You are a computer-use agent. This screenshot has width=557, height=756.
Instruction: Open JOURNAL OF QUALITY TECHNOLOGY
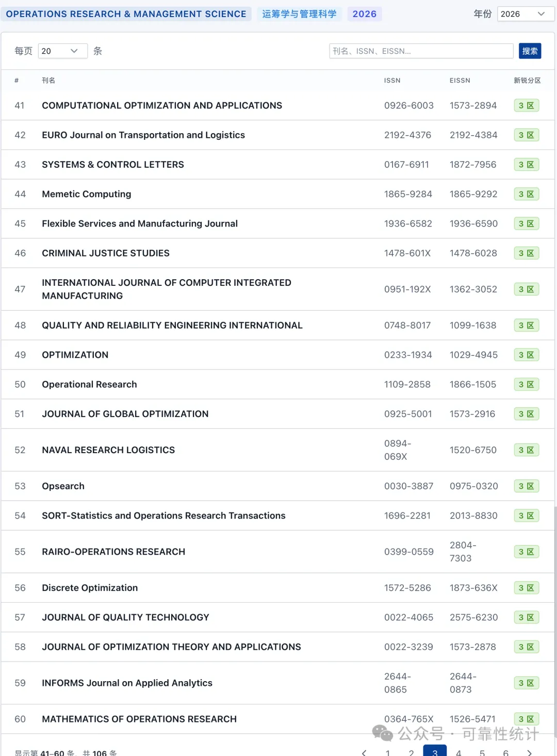125,617
